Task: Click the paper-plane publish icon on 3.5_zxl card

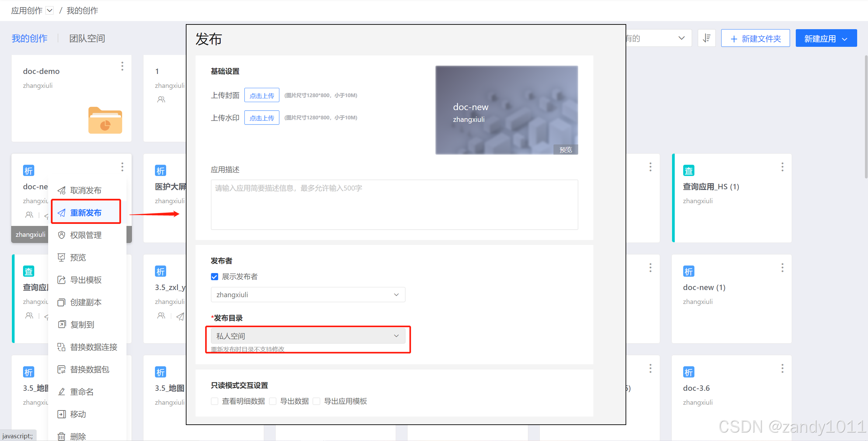Action: tap(180, 316)
